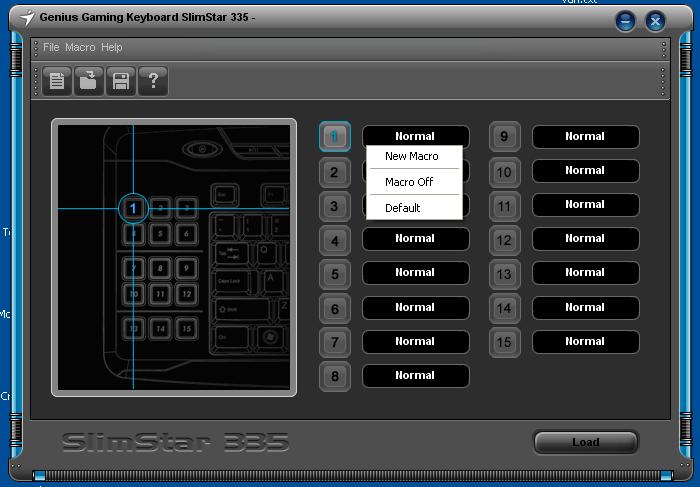Click key 11 on the keyboard diagram

click(x=160, y=295)
